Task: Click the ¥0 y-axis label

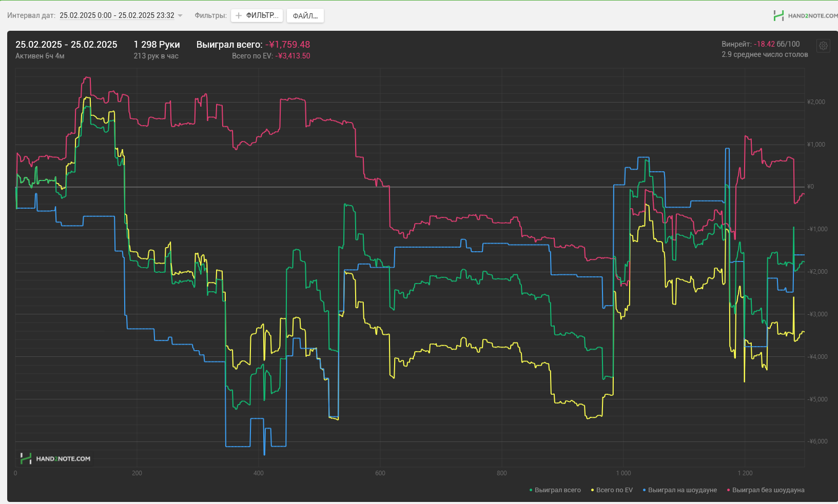Action: [810, 187]
